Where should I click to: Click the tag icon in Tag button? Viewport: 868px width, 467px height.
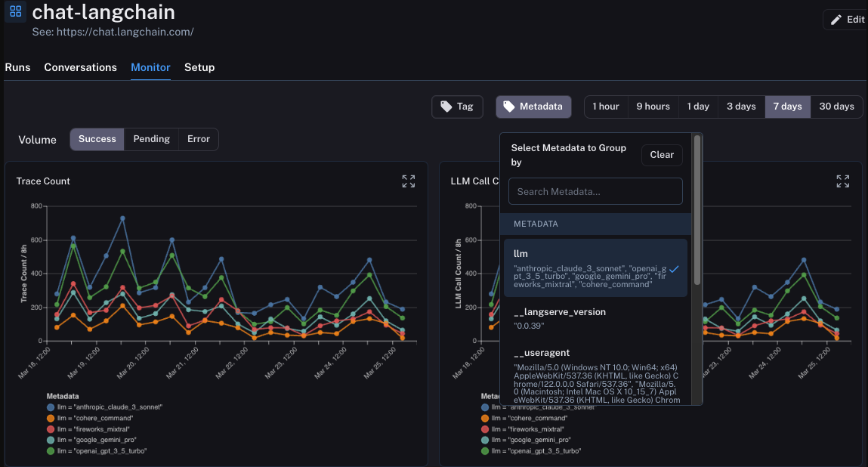point(446,107)
